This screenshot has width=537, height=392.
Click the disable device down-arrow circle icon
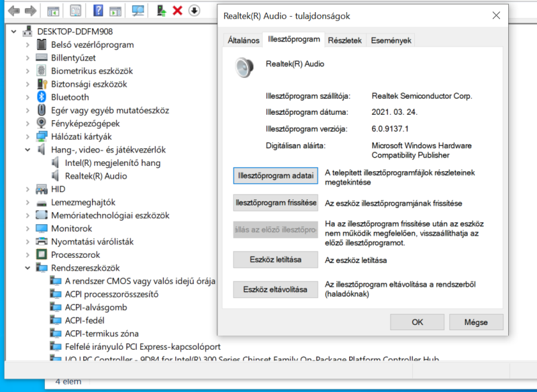pyautogui.click(x=194, y=11)
